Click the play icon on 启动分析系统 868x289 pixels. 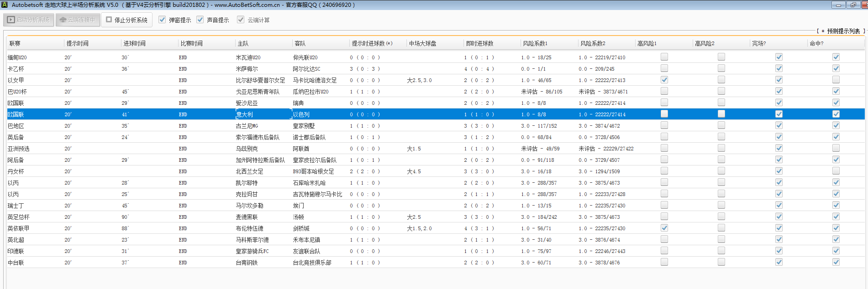(11, 20)
